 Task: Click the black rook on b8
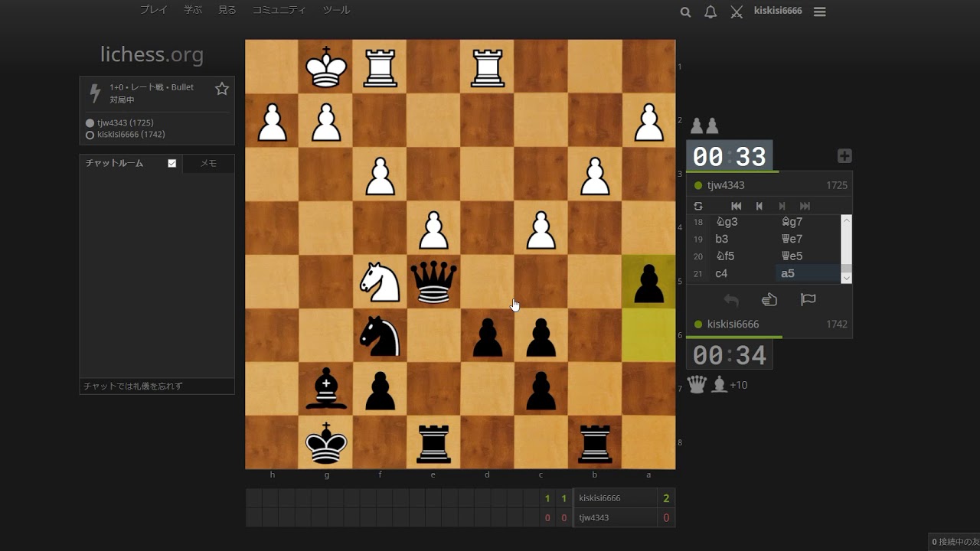click(x=595, y=442)
